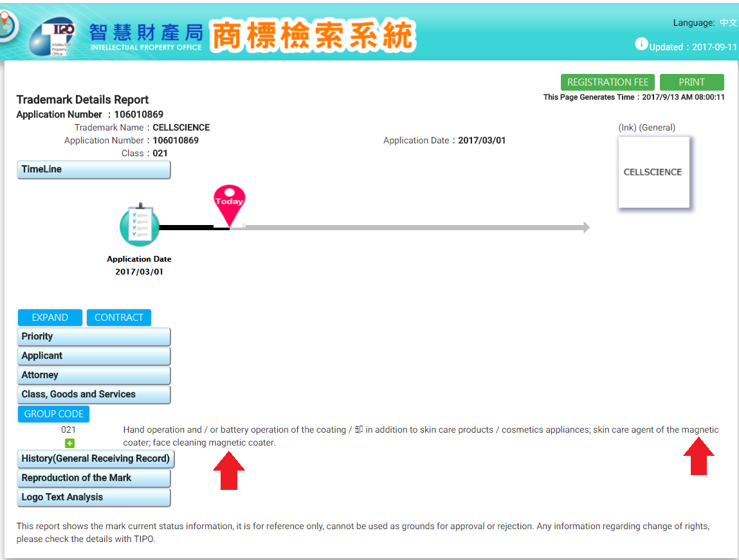Click the reference-only disclaimer text
739x560 pixels.
point(363,533)
